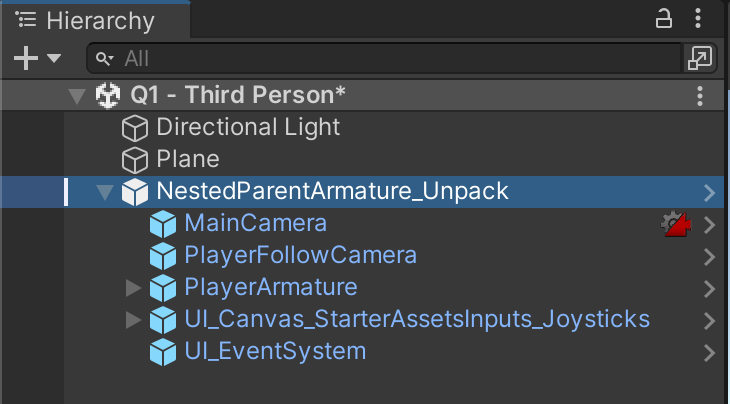Click the Plane cube icon
The width and height of the screenshot is (730, 404).
(134, 160)
